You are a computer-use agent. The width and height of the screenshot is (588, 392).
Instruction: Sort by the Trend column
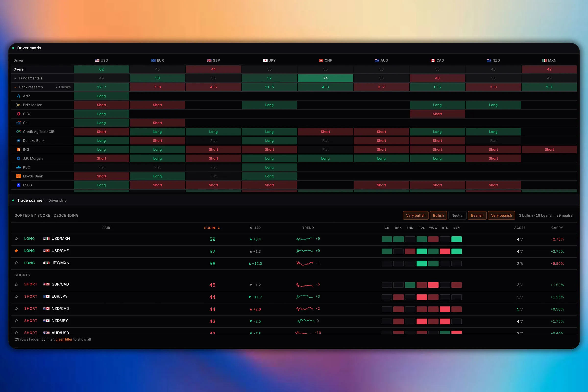(x=308, y=228)
